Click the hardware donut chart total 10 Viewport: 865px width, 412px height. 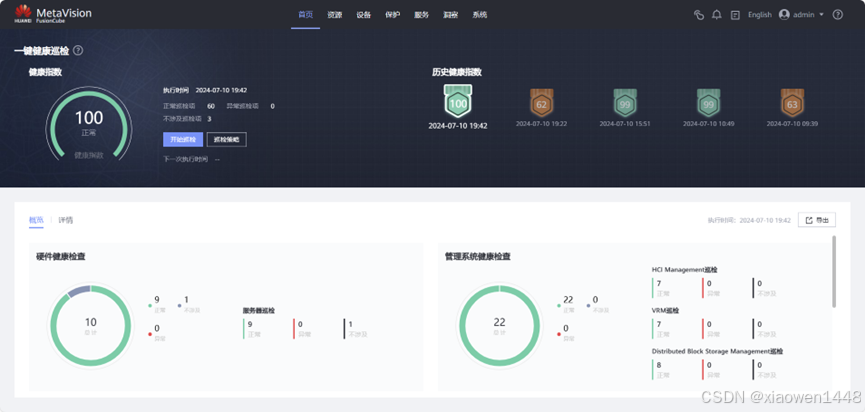90,326
